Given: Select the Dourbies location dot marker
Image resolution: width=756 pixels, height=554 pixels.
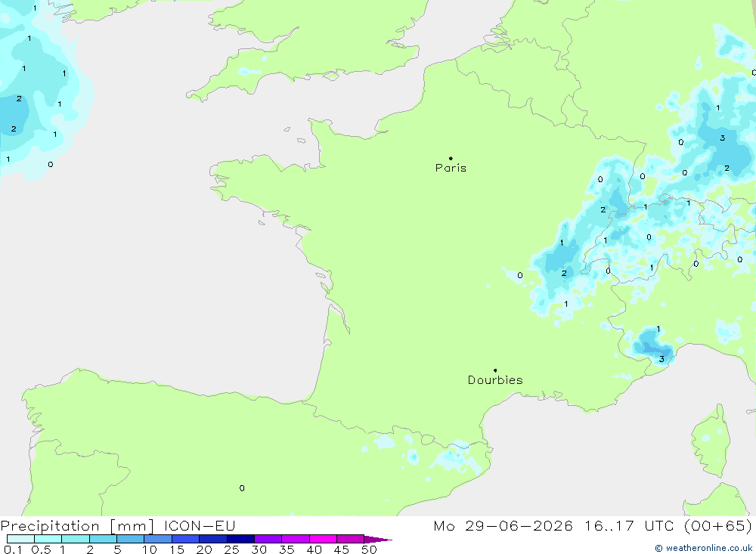Looking at the screenshot, I should point(495,370).
